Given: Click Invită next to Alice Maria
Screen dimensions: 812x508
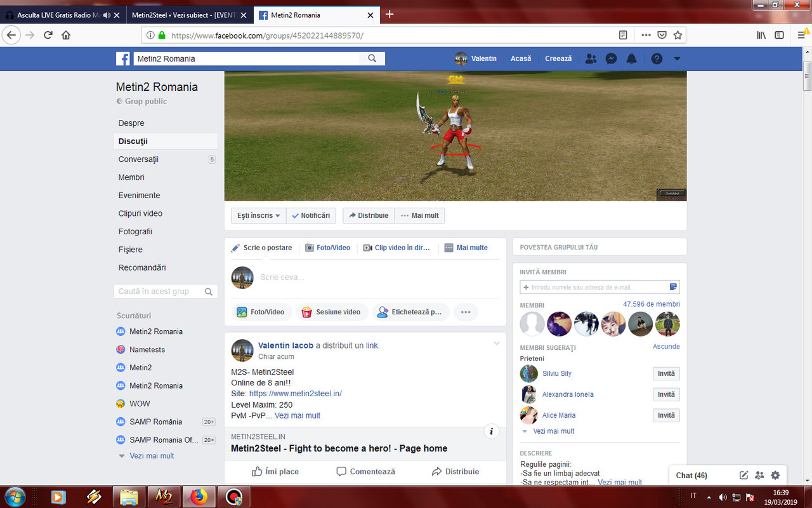Looking at the screenshot, I should (666, 415).
